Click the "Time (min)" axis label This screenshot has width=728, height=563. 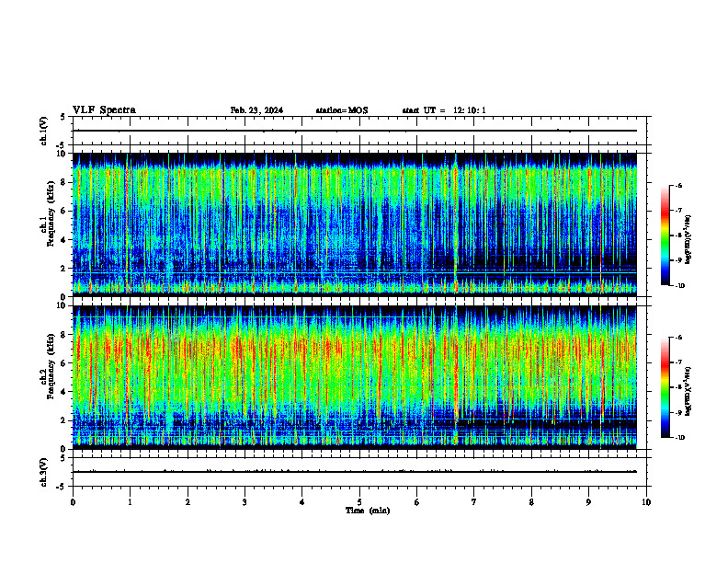click(x=368, y=511)
